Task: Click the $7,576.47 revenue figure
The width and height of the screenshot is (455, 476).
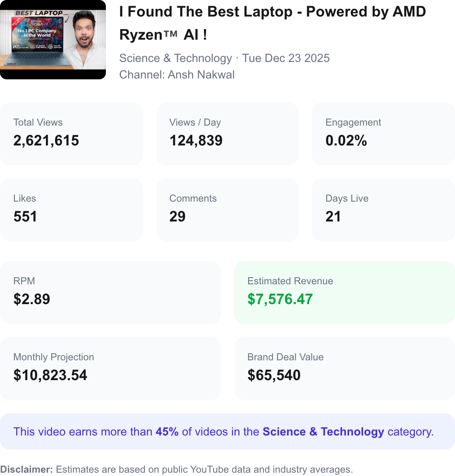Action: click(x=280, y=299)
